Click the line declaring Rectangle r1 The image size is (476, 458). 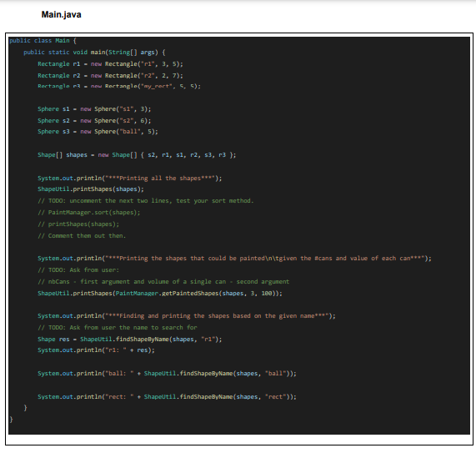[111, 64]
